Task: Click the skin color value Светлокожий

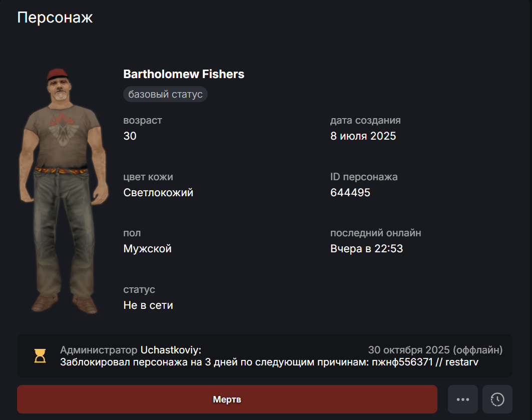Action: pyautogui.click(x=158, y=192)
